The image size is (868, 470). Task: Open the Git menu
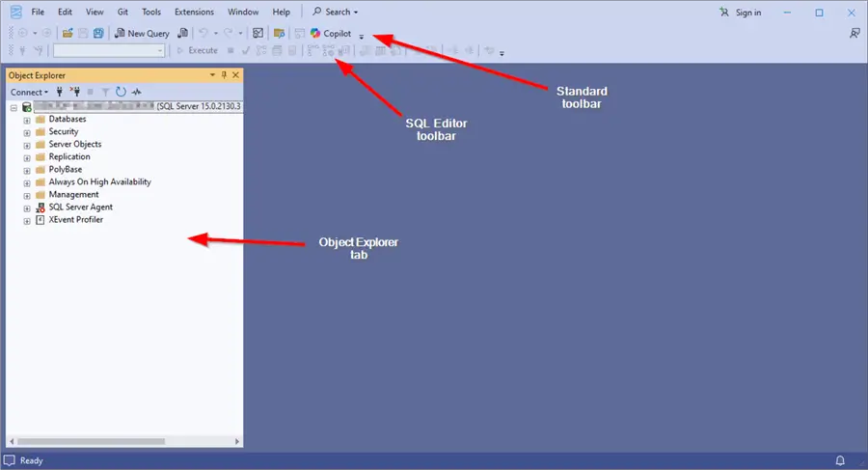coord(122,12)
